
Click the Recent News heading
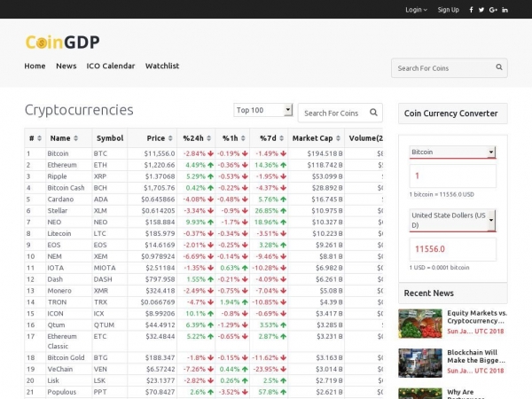click(429, 293)
